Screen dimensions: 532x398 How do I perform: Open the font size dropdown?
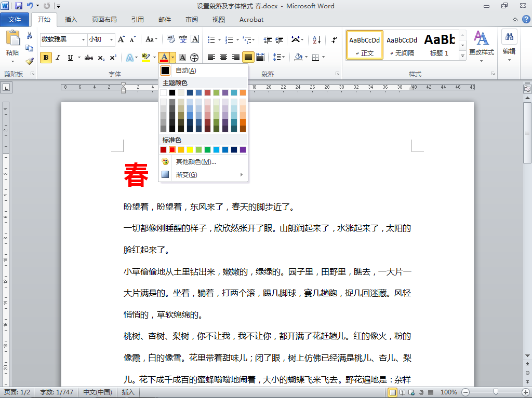coord(111,39)
